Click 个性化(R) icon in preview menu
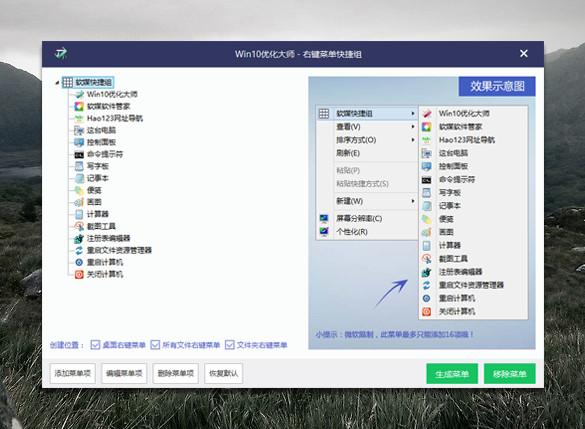 click(x=324, y=232)
